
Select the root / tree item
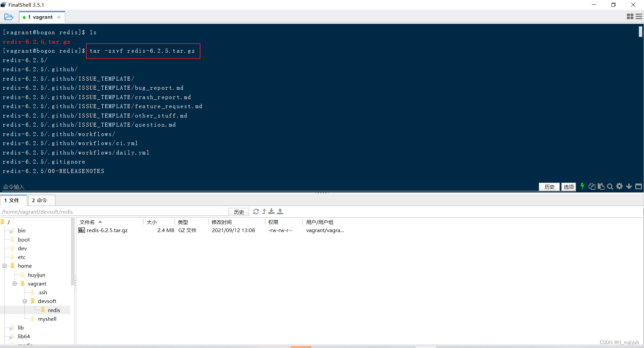9,222
